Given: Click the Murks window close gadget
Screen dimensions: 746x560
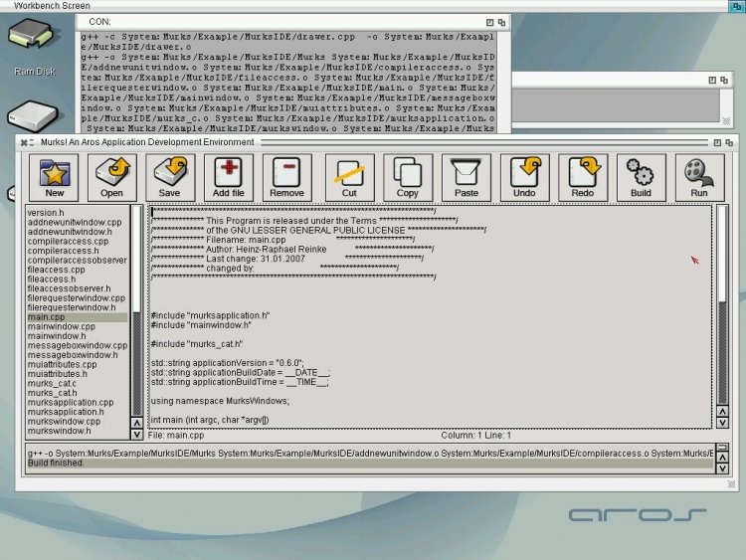Looking at the screenshot, I should [24, 142].
